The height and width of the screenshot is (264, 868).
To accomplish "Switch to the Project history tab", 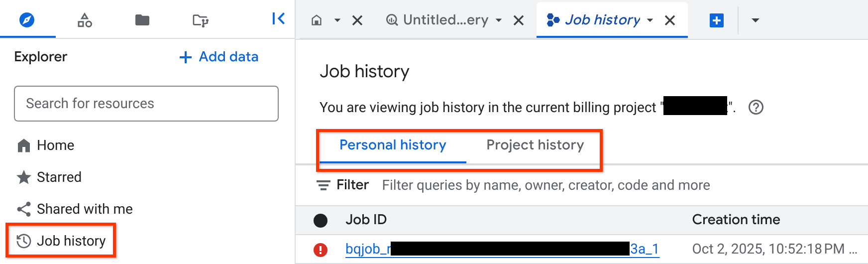I will click(535, 145).
